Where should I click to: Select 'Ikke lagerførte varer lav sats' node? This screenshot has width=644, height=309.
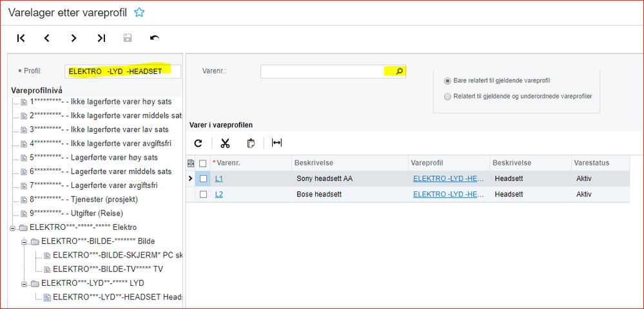99,129
